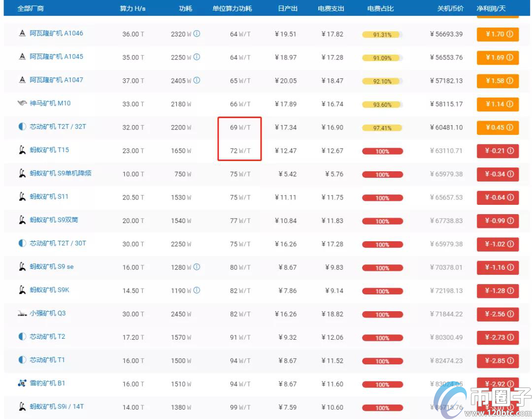Click the Antminer logo beside 蚂蚁矿机 S11
The image size is (532, 419).
point(22,196)
